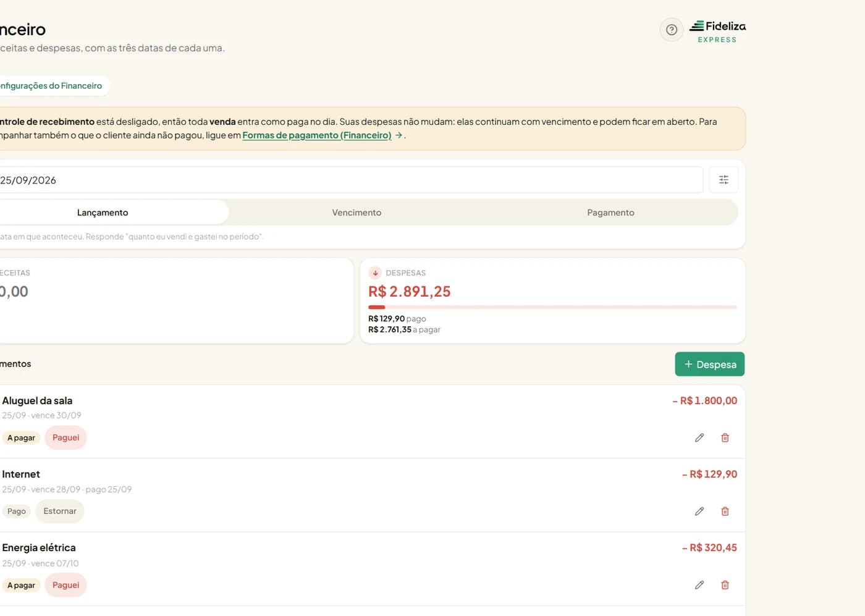865x616 pixels.
Task: Edit the Aluguel da sala expense
Action: coord(699,437)
